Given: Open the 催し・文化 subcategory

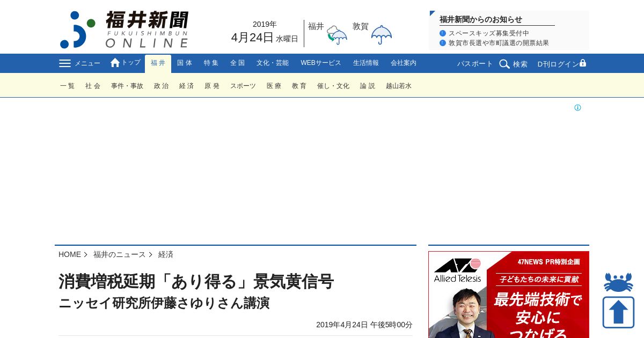Looking at the screenshot, I should (333, 86).
